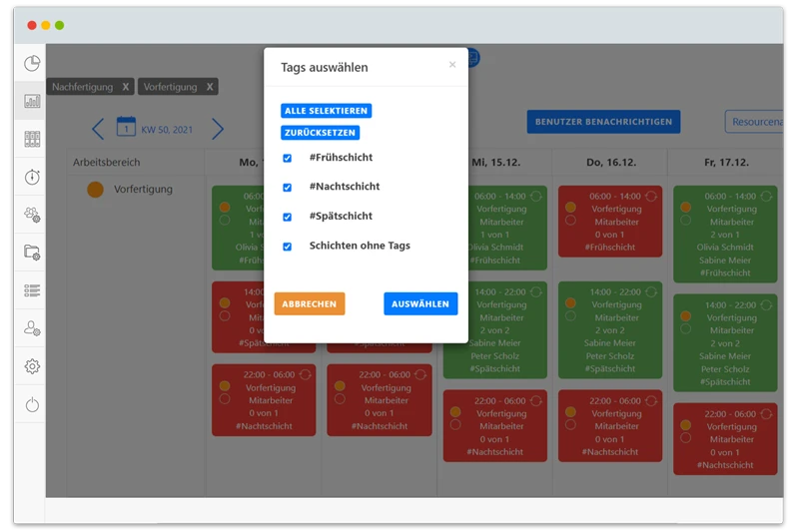The width and height of the screenshot is (799, 532).
Task: Open the gear settings icon in sidebar
Action: pos(32,366)
